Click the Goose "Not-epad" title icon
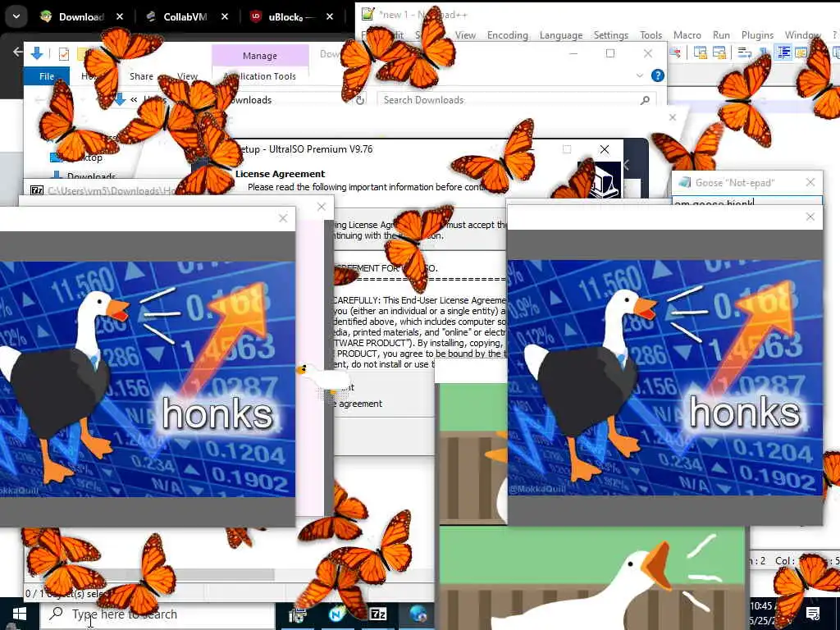Viewport: 840px width, 630px height. click(684, 182)
